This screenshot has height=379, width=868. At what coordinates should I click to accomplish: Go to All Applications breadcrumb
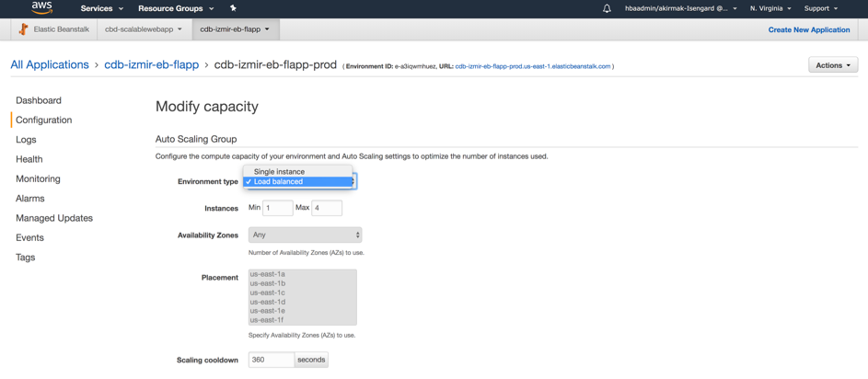click(x=50, y=64)
